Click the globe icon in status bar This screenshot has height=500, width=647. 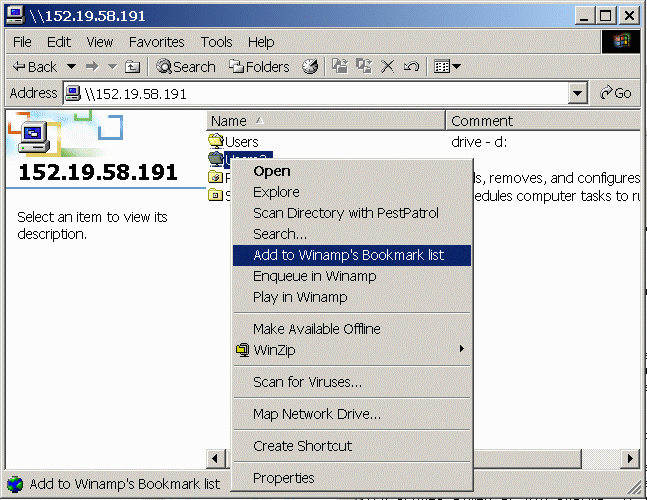pyautogui.click(x=15, y=484)
